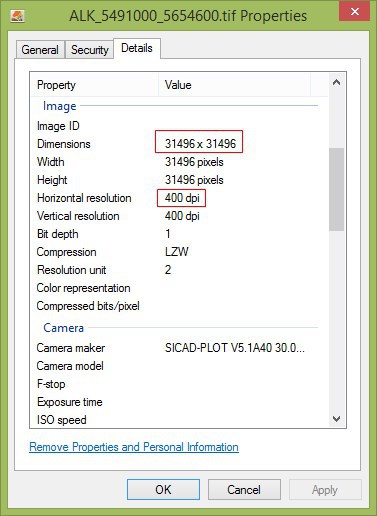Screen dimensions: 377x516
Task: Click the Apply button
Action: point(325,489)
